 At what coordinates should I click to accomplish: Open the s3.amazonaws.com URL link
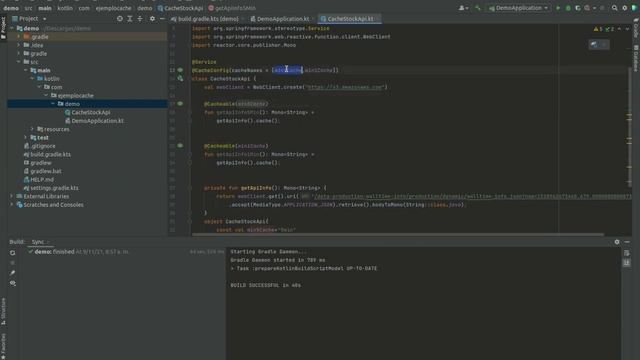click(345, 87)
